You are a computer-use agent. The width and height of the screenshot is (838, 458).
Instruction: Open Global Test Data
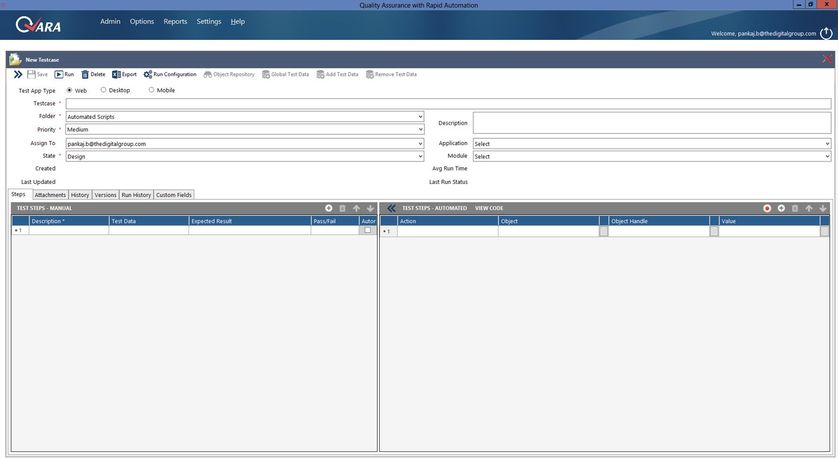(285, 74)
